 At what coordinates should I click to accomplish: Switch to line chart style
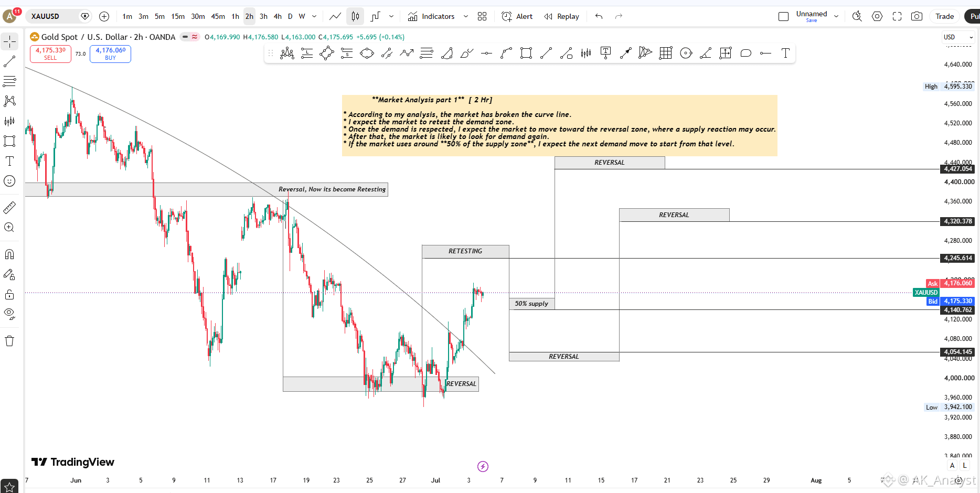point(335,16)
